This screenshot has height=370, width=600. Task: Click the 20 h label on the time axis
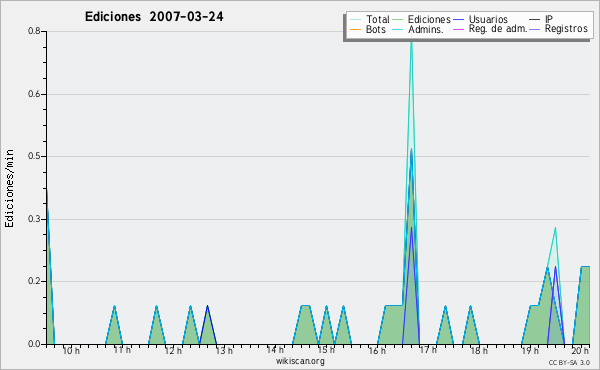tap(580, 350)
